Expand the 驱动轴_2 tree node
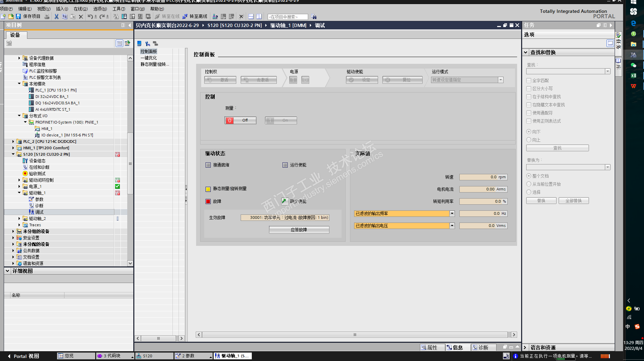 pyautogui.click(x=19, y=218)
